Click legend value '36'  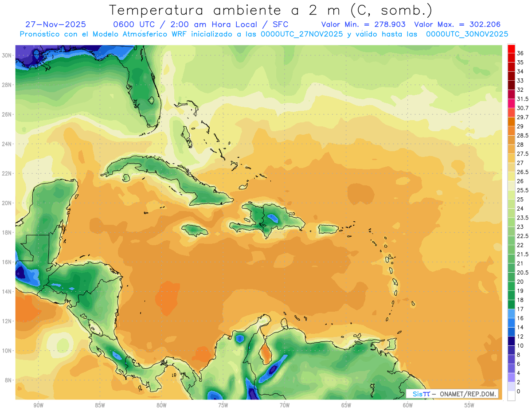click(520, 53)
